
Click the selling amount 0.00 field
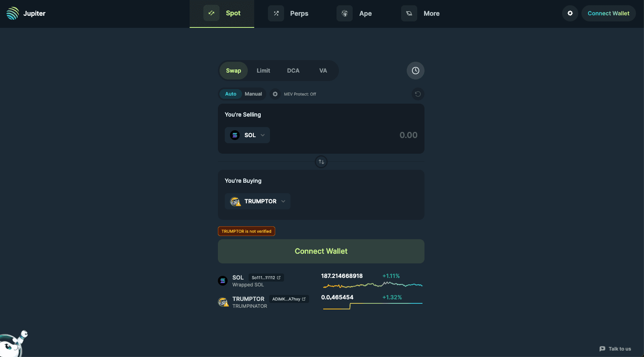[x=408, y=135]
